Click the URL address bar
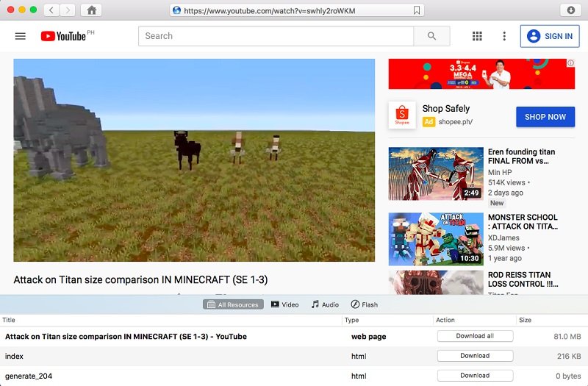 (x=297, y=10)
